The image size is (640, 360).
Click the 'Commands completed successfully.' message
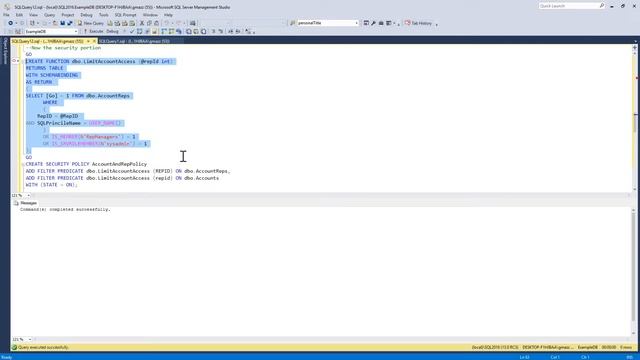coord(65,209)
